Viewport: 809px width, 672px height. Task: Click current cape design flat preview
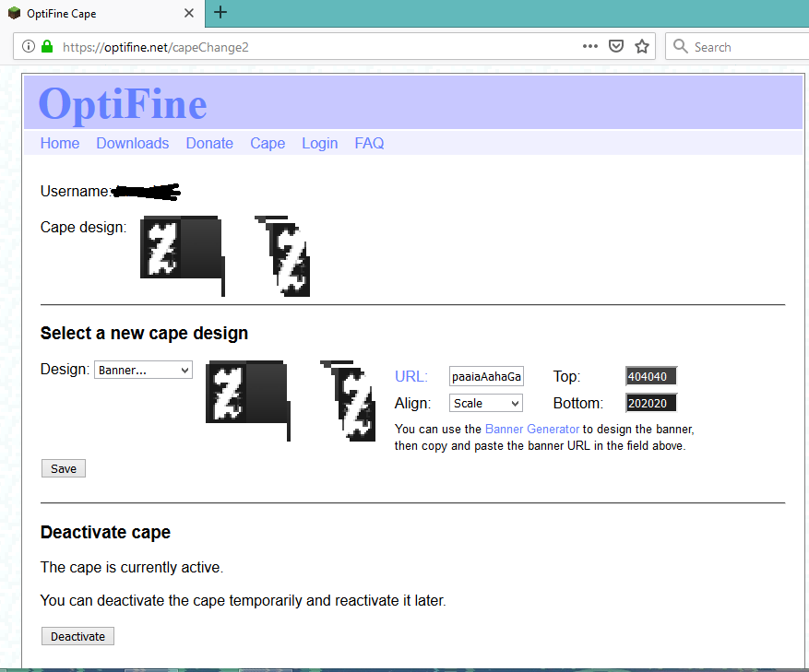click(183, 256)
